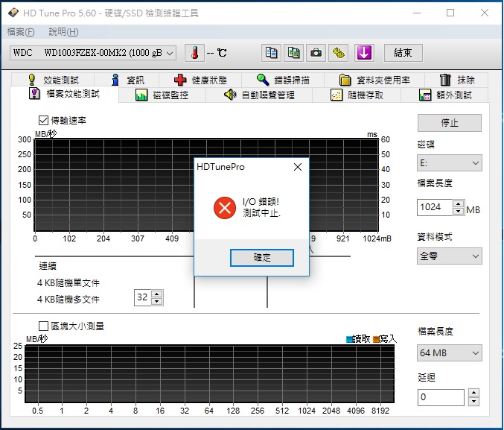Minimize the HD Tune Pro window
The width and height of the screenshot is (504, 430).
point(417,13)
